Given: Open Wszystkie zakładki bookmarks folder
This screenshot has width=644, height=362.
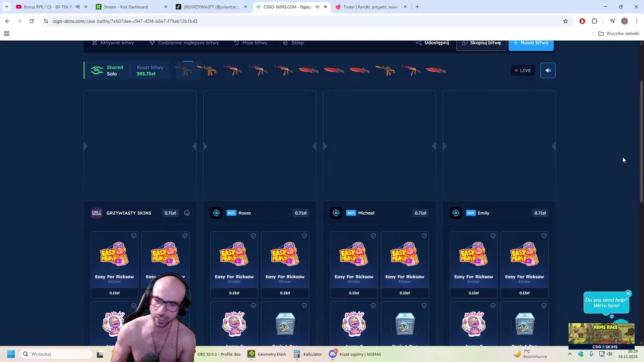Looking at the screenshot, I should (619, 34).
